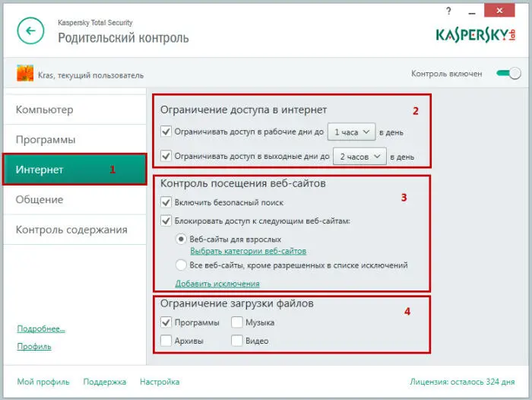Open the '2 часов' weekend limit dropdown

tap(359, 156)
